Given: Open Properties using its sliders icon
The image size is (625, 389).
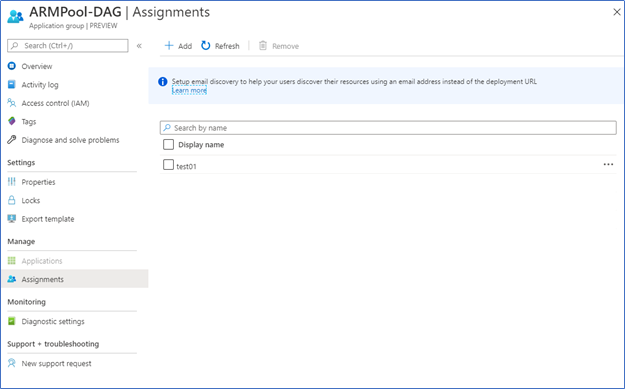Looking at the screenshot, I should [x=12, y=182].
